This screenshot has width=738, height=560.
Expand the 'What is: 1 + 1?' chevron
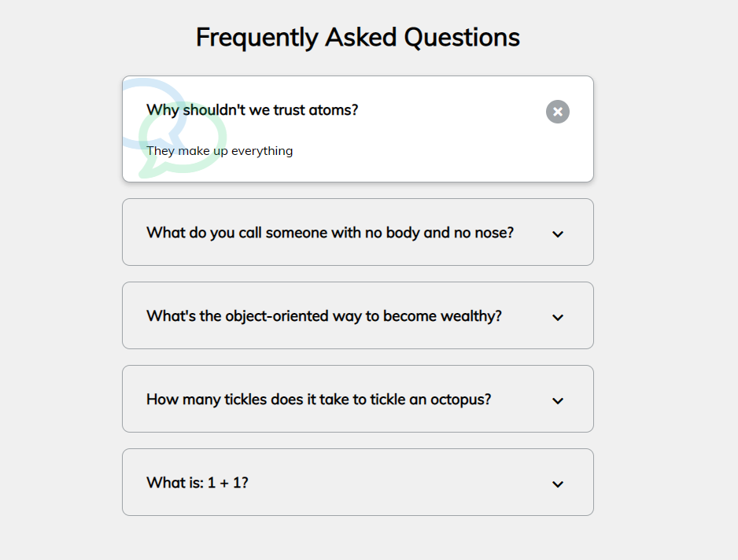[558, 484]
